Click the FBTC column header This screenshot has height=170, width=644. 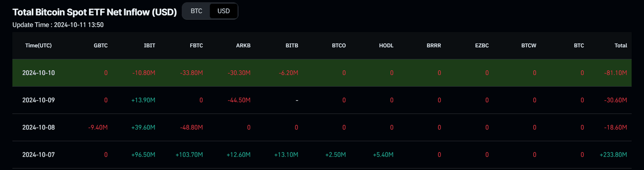pyautogui.click(x=196, y=46)
